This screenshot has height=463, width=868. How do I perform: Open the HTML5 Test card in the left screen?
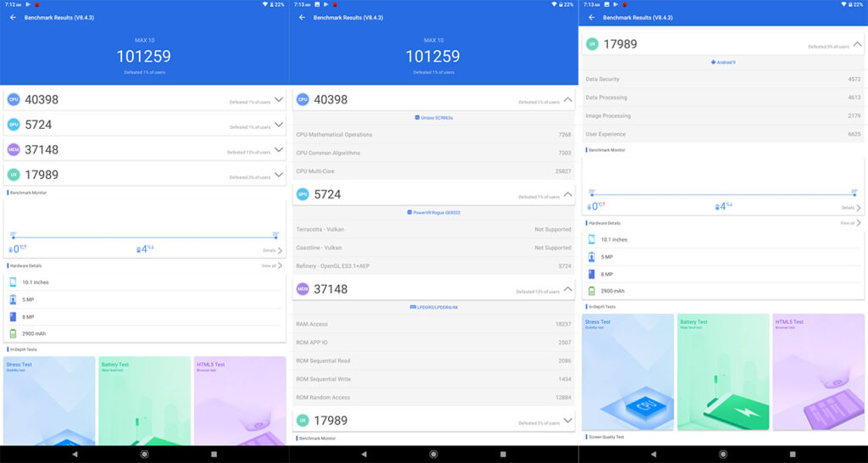(240, 401)
